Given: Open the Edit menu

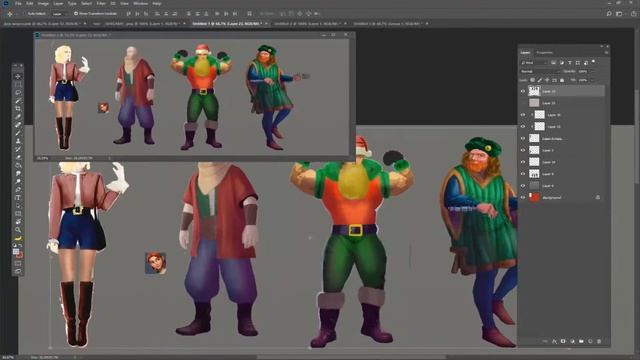Looking at the screenshot, I should coord(30,3).
